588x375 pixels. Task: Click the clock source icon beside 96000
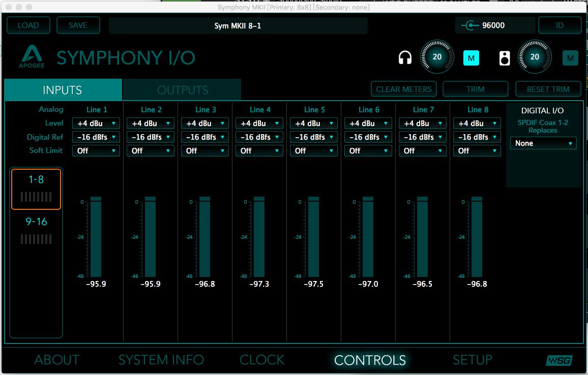pos(471,25)
